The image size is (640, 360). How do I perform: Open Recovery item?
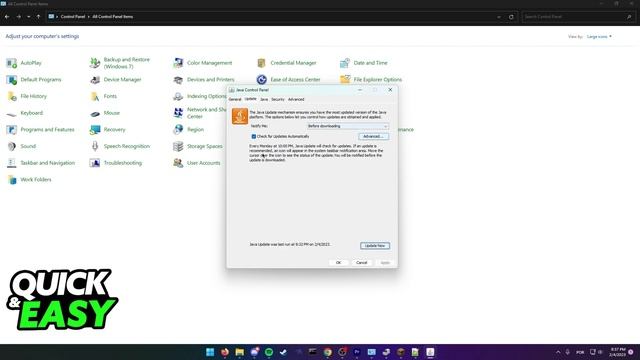pos(108,130)
